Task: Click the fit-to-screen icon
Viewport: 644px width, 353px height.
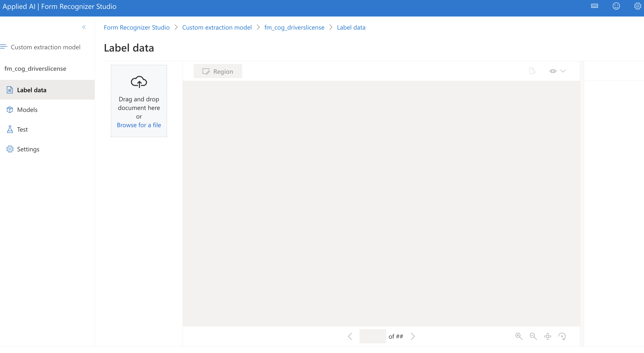Action: tap(547, 336)
